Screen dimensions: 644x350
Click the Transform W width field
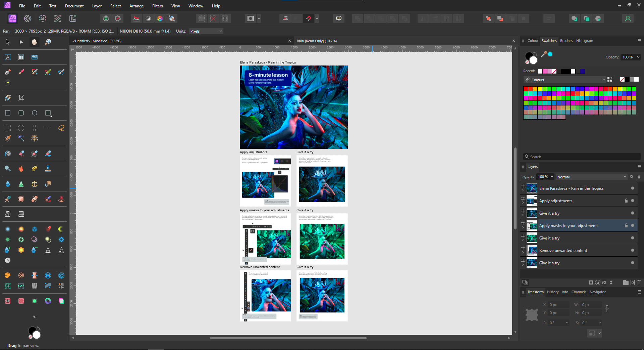click(591, 305)
